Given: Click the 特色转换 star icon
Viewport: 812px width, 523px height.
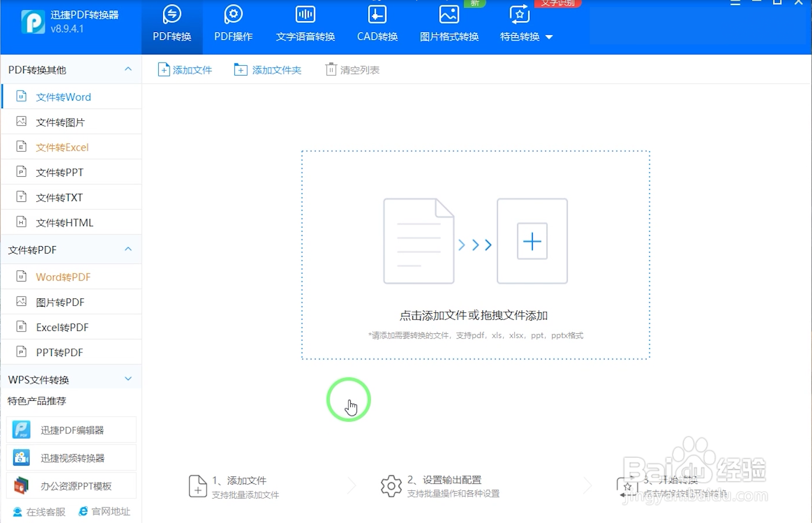Looking at the screenshot, I should (519, 14).
